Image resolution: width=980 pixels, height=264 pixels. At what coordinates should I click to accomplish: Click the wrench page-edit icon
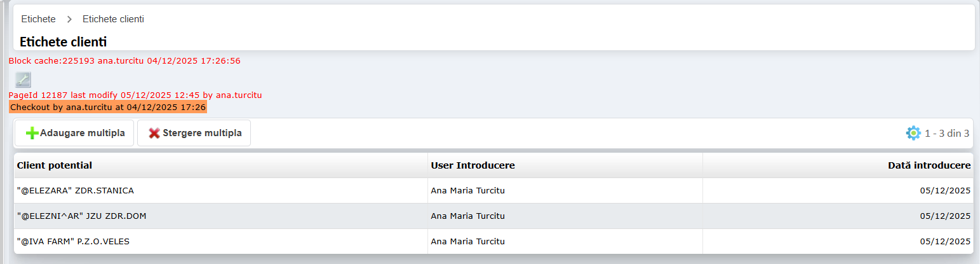(23, 80)
